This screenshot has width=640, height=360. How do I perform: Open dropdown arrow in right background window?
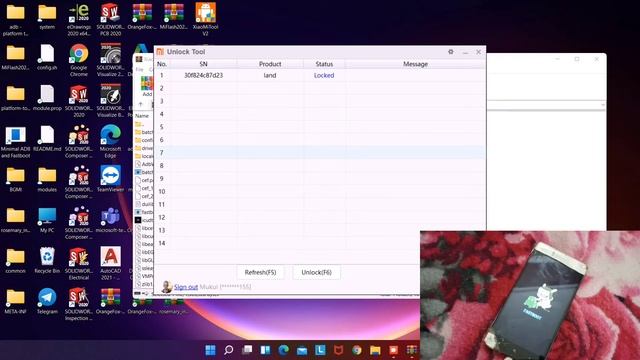[603, 105]
